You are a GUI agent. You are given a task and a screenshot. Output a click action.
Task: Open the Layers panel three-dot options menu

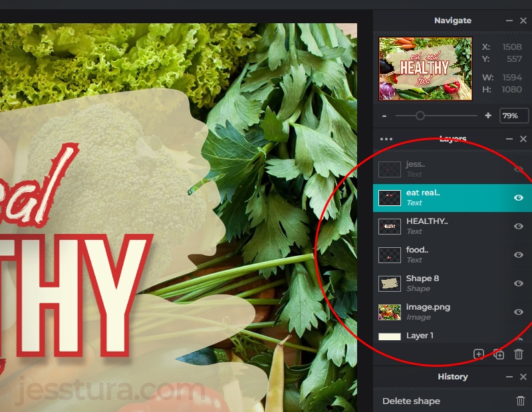[386, 139]
